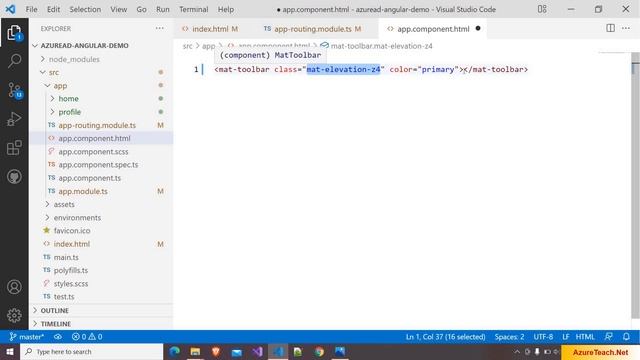
Task: Open the Search view in activity bar
Action: pos(14,61)
